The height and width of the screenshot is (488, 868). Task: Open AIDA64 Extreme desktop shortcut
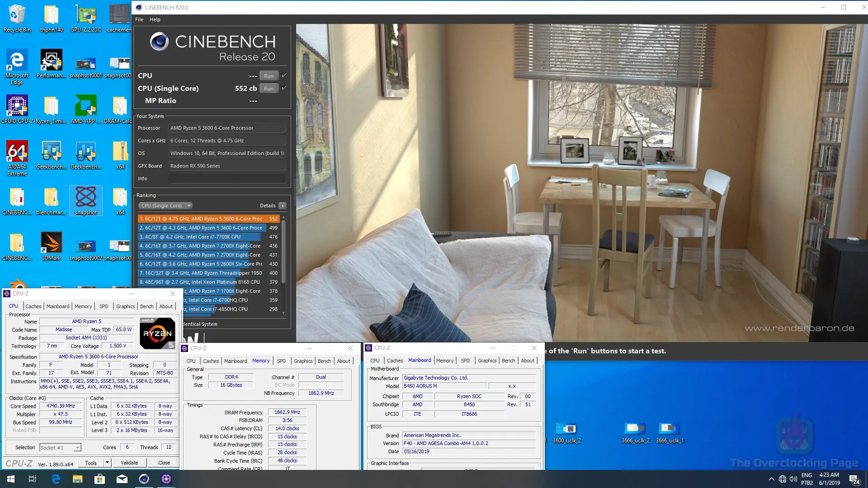click(x=17, y=158)
